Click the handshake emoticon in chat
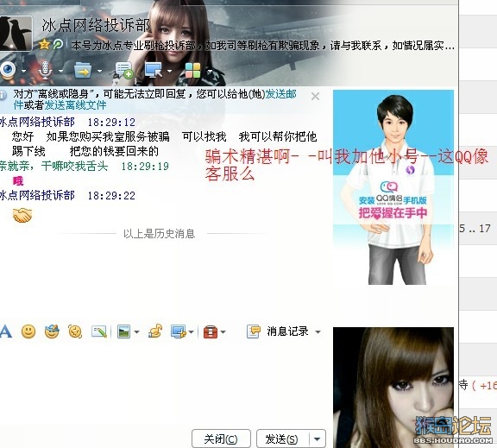The width and height of the screenshot is (497, 448). click(x=22, y=215)
